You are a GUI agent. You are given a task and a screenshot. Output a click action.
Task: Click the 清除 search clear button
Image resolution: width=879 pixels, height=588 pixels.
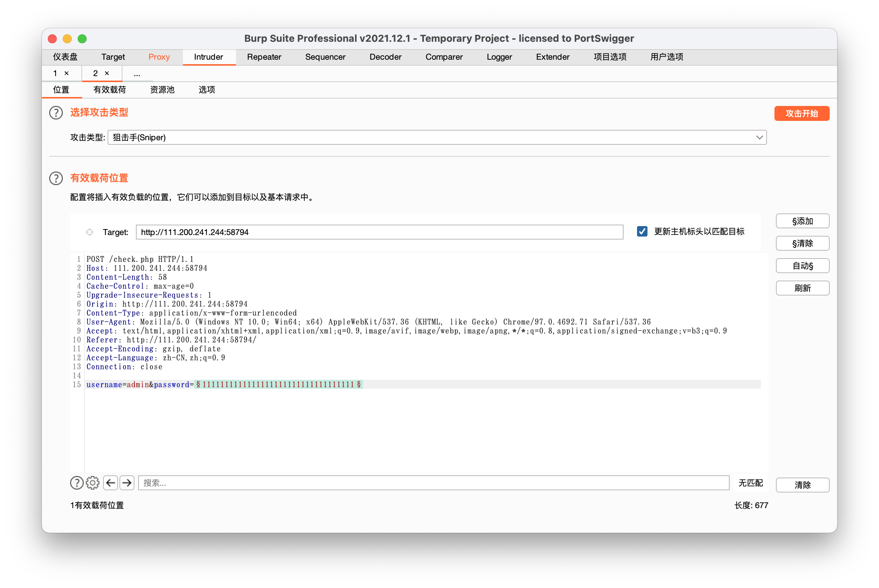pos(803,485)
